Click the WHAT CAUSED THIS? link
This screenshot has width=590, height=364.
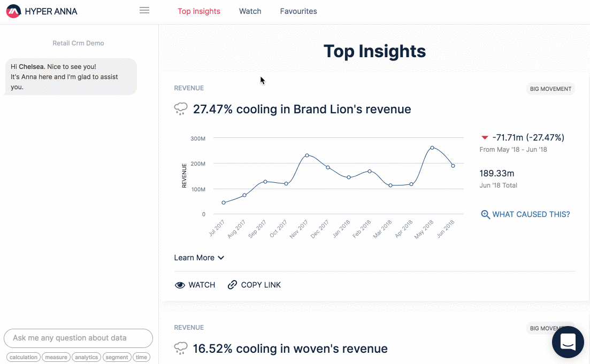point(531,214)
